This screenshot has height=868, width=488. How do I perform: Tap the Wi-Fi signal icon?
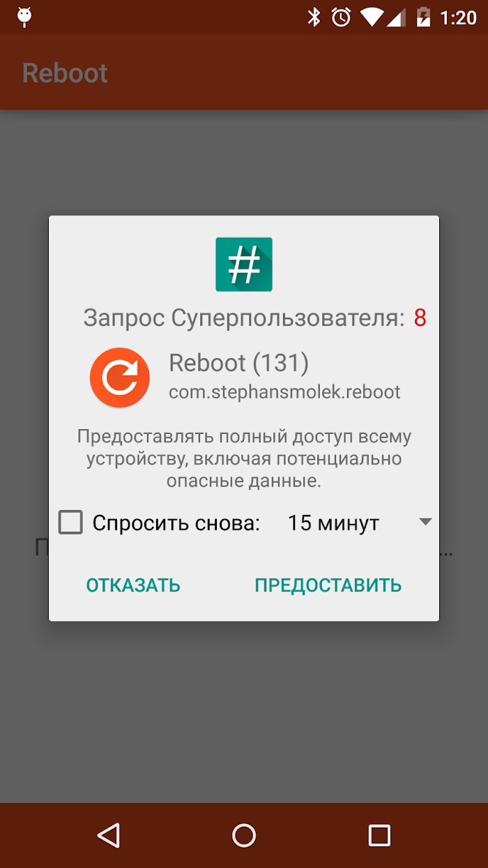coord(373,17)
